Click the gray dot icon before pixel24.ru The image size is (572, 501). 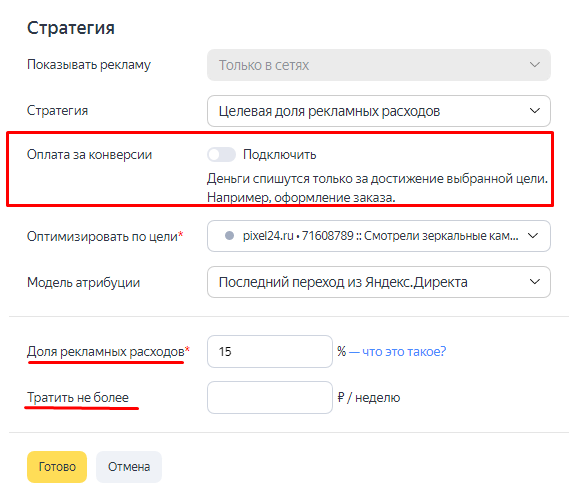(229, 236)
